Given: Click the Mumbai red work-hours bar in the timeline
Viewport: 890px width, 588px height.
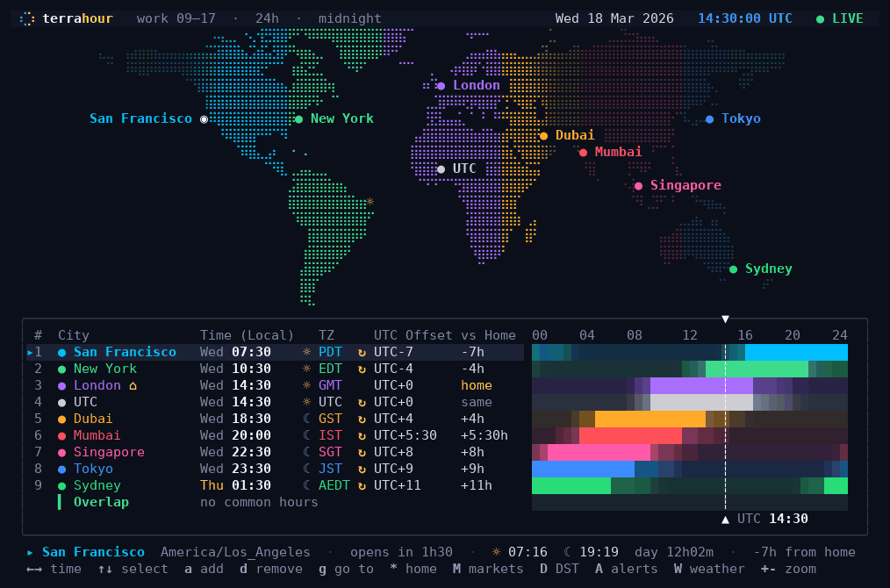Looking at the screenshot, I should tap(630, 436).
